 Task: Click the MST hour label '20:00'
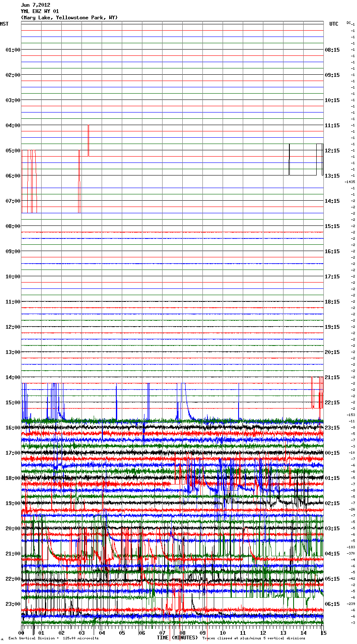click(13, 529)
